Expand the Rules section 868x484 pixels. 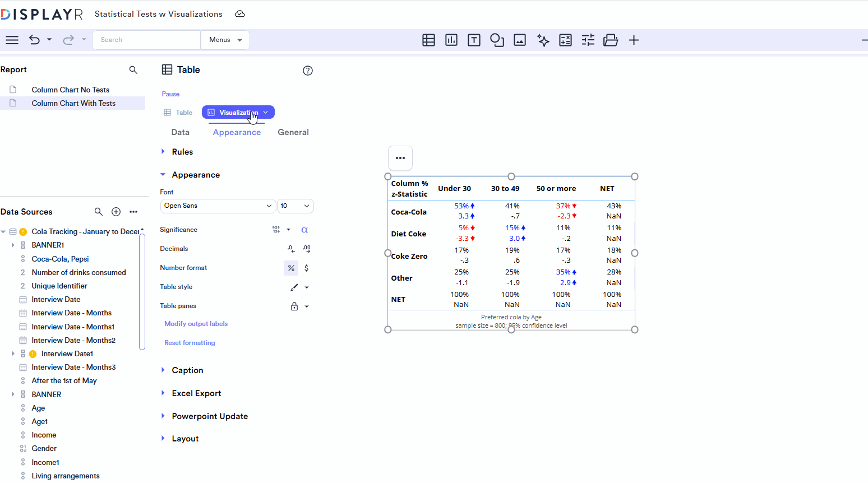(163, 152)
